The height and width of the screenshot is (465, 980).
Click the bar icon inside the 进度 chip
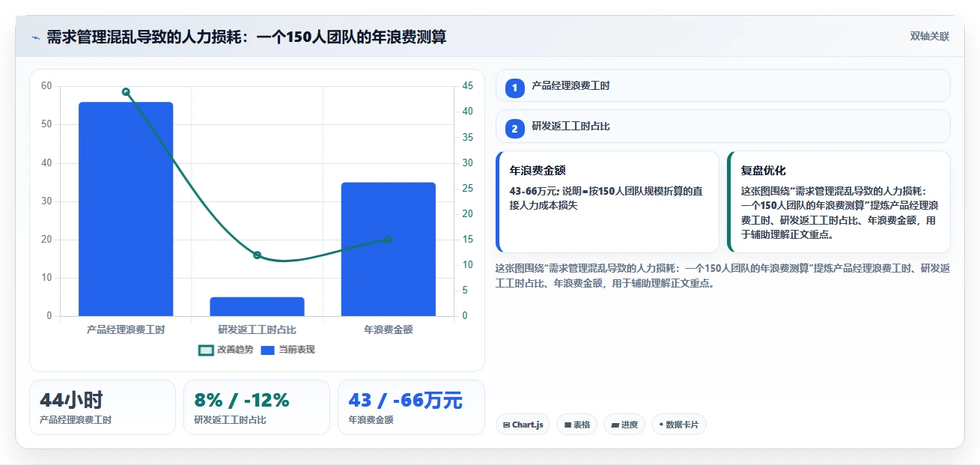615,425
